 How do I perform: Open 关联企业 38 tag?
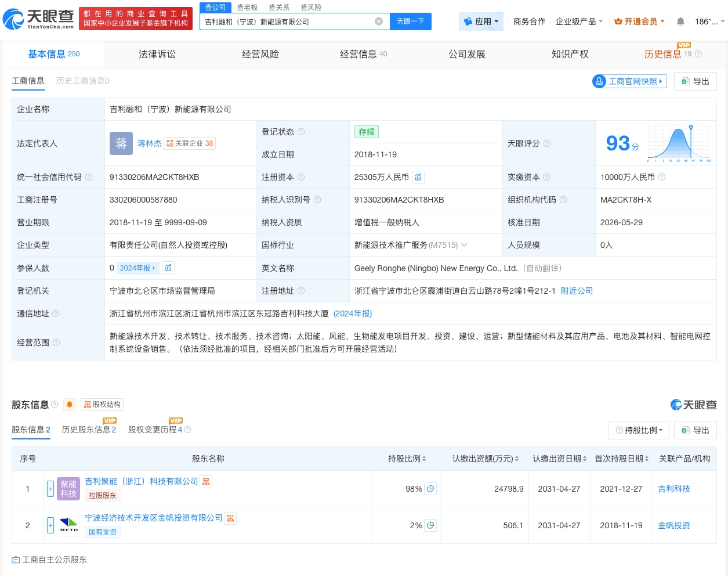[x=190, y=143]
